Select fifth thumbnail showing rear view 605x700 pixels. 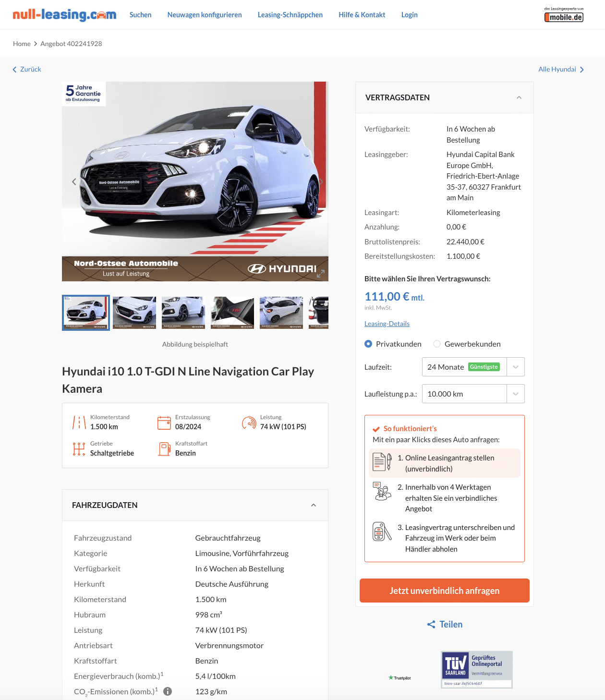click(x=281, y=313)
